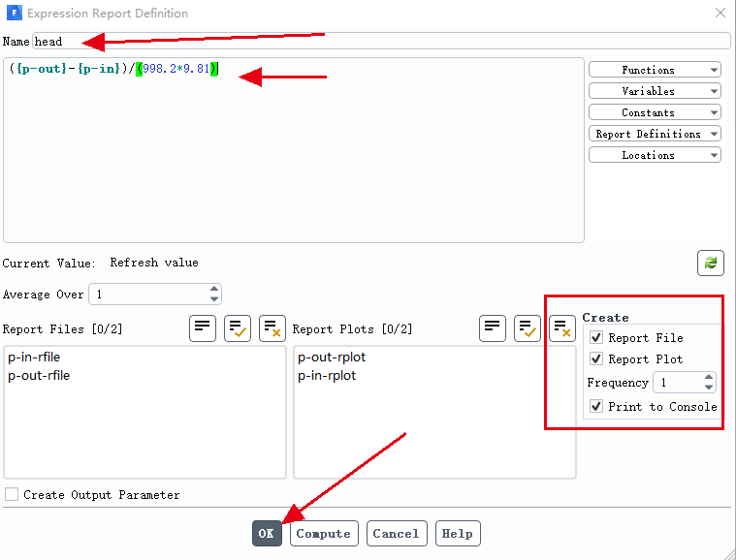Deselect all Report Plots icon
This screenshot has width=736, height=560.
[562, 328]
